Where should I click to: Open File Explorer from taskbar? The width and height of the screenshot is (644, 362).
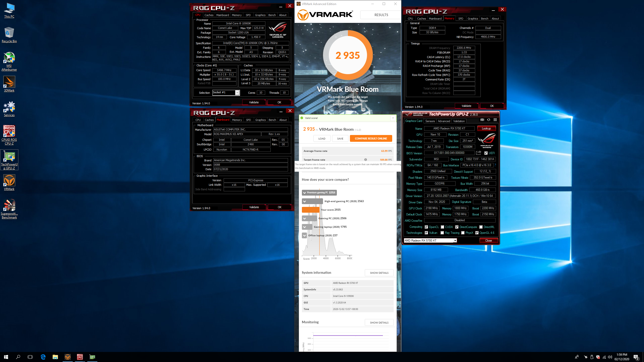pos(55,357)
